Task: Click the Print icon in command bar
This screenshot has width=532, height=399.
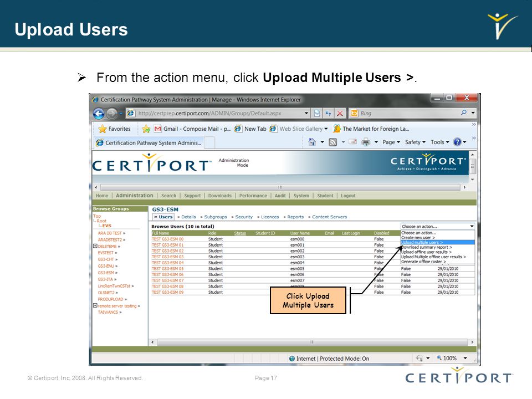Action: 366,142
